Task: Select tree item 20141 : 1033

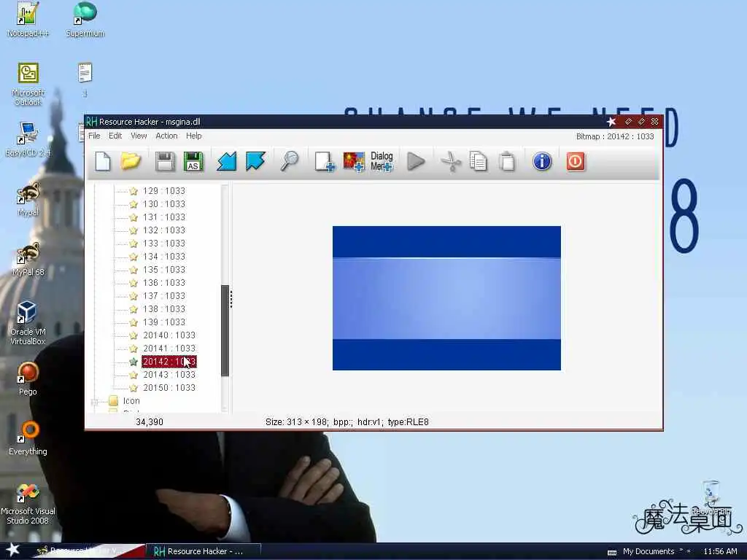Action: (x=169, y=349)
